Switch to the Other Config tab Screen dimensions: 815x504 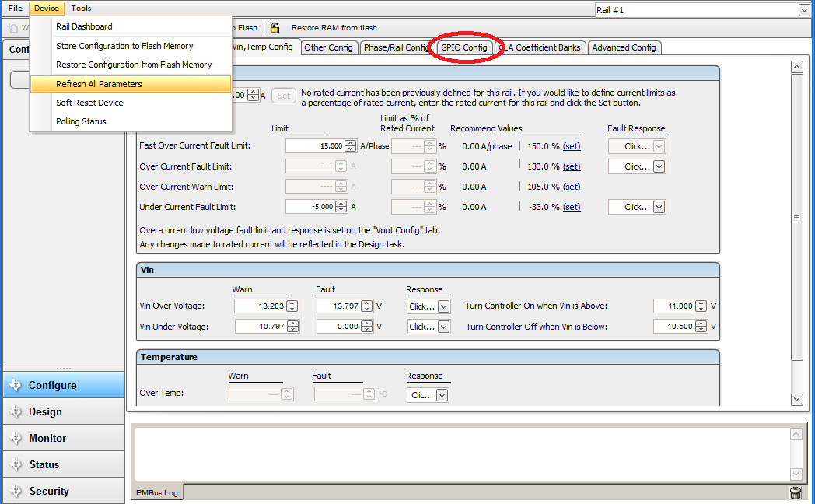pos(328,47)
